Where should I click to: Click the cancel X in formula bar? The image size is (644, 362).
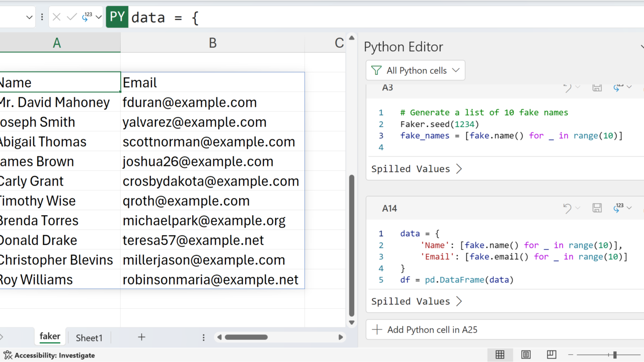point(56,18)
